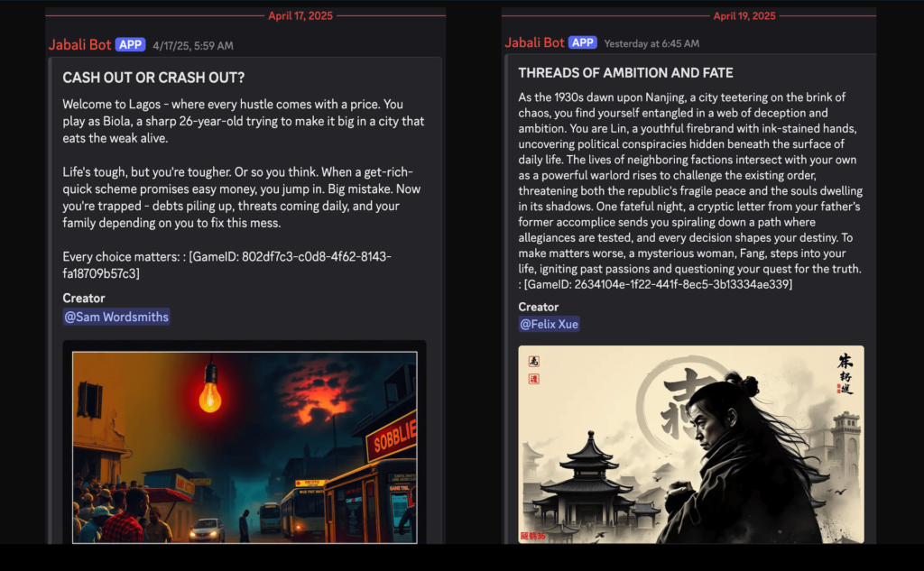The width and height of the screenshot is (924, 571).
Task: Open the Jabali Bot profile in the April 19 message
Action: [534, 42]
